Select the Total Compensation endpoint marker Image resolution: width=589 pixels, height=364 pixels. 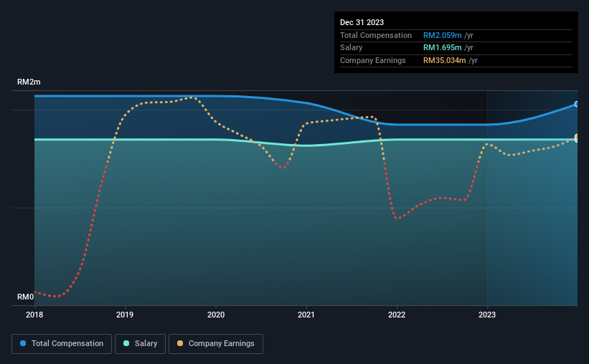tap(577, 105)
